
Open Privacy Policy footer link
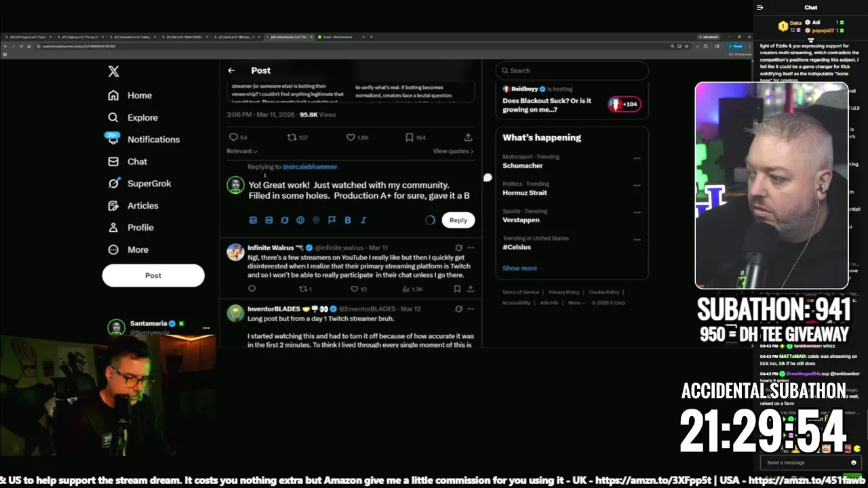564,292
